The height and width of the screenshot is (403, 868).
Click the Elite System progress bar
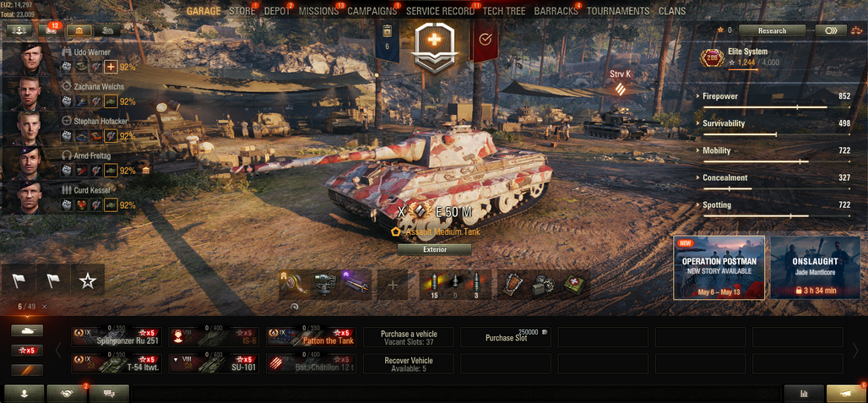753,69
